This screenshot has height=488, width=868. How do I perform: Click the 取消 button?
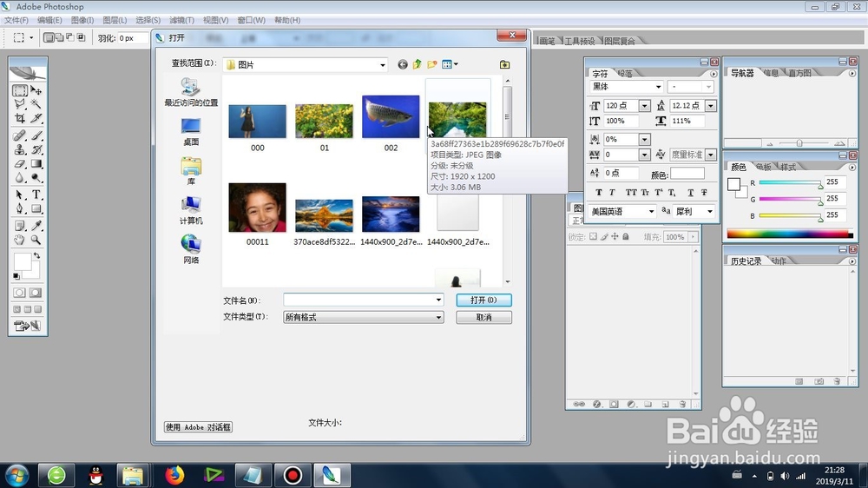pos(483,318)
